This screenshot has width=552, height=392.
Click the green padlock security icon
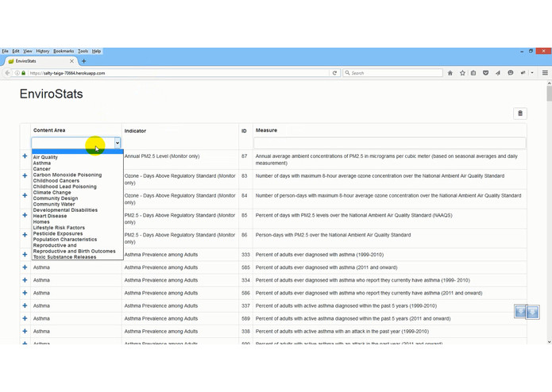pos(24,73)
